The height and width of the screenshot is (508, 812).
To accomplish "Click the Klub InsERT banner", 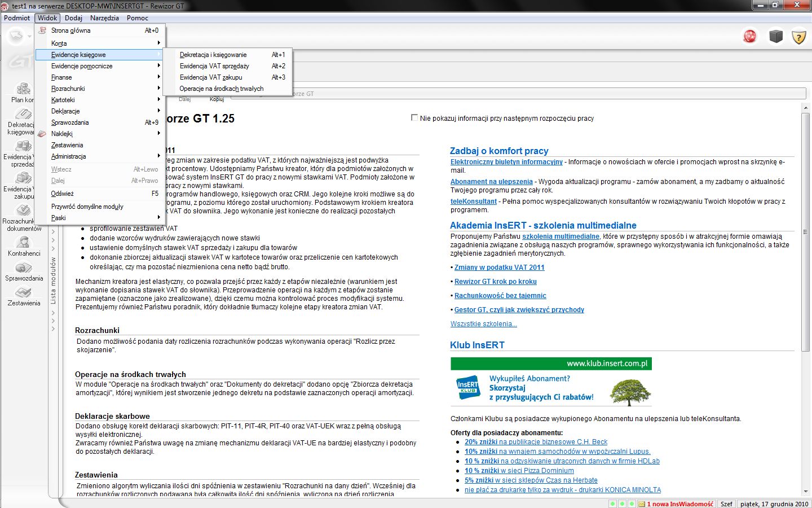I will pyautogui.click(x=551, y=382).
